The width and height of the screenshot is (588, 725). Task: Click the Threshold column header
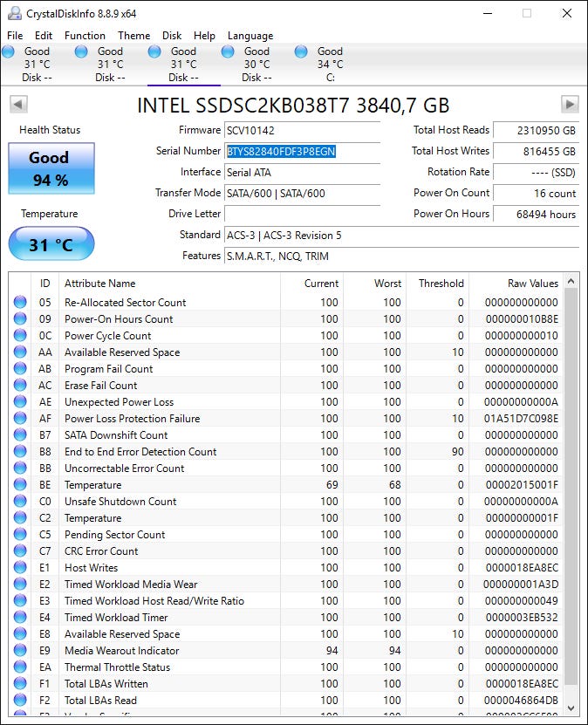pyautogui.click(x=438, y=284)
